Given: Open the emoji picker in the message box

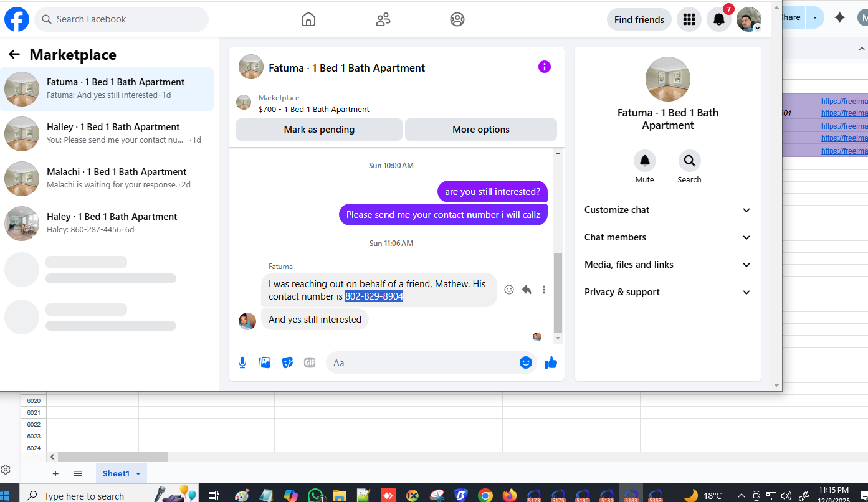Looking at the screenshot, I should pyautogui.click(x=526, y=362).
